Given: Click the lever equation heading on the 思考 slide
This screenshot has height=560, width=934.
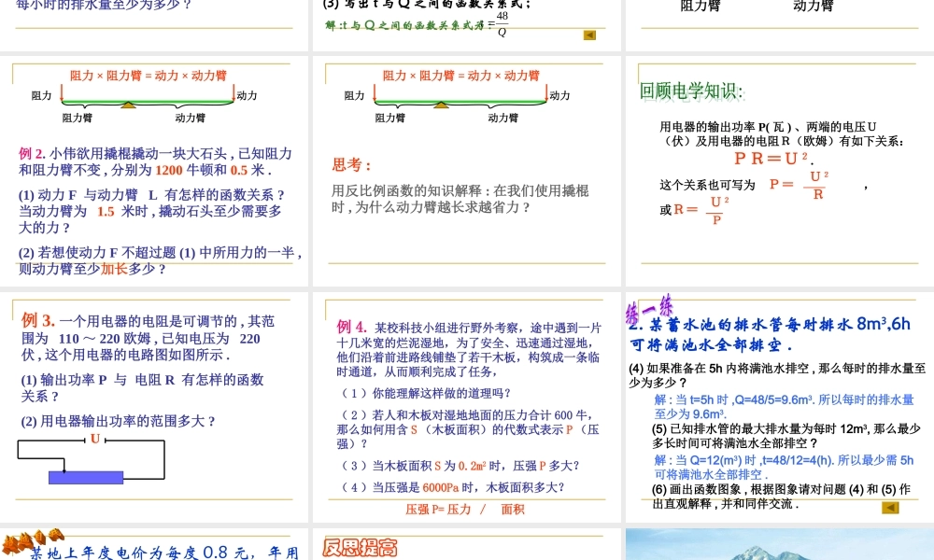Looking at the screenshot, I should click(x=461, y=76).
